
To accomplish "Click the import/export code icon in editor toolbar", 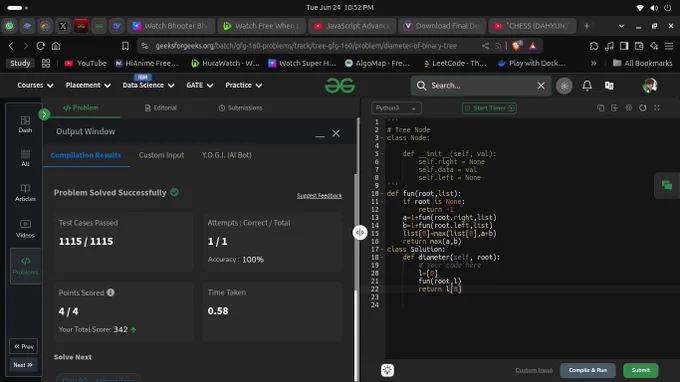I will point(615,108).
